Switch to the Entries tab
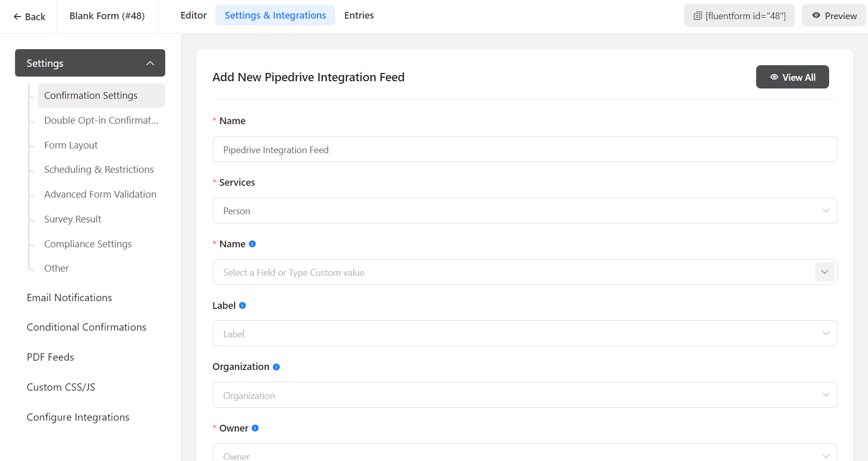The height and width of the screenshot is (461, 868). (x=359, y=16)
